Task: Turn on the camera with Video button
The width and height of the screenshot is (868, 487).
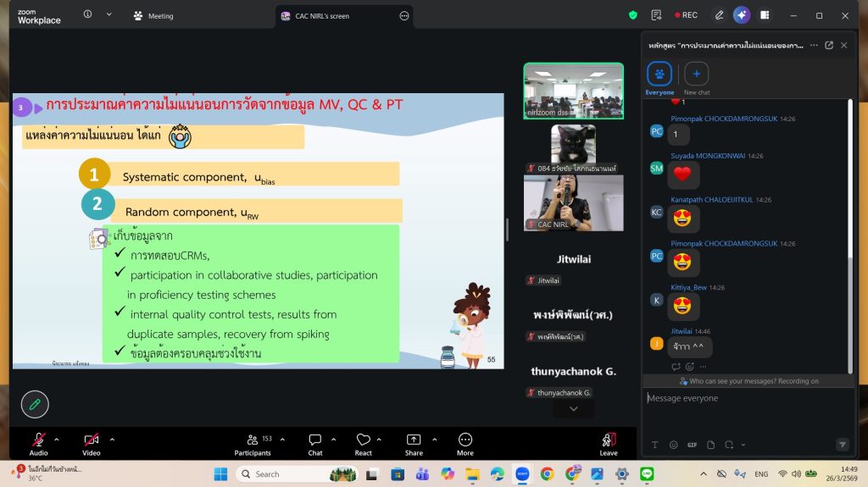Action: pos(91,440)
